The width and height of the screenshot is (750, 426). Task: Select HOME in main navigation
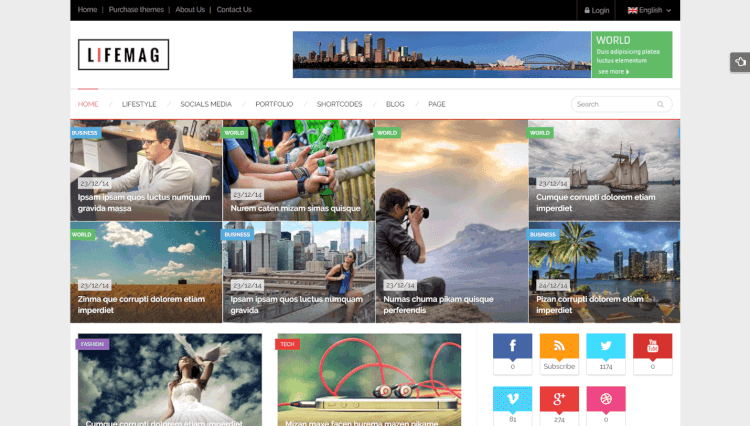click(x=88, y=104)
